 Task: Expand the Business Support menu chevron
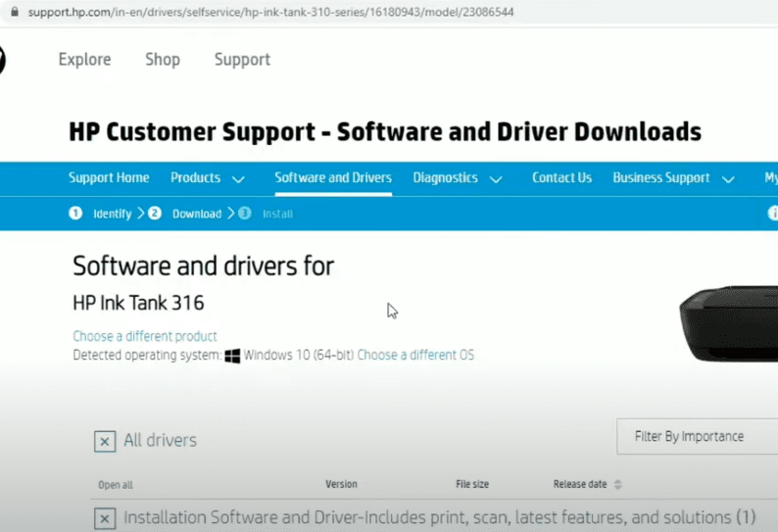pyautogui.click(x=728, y=179)
